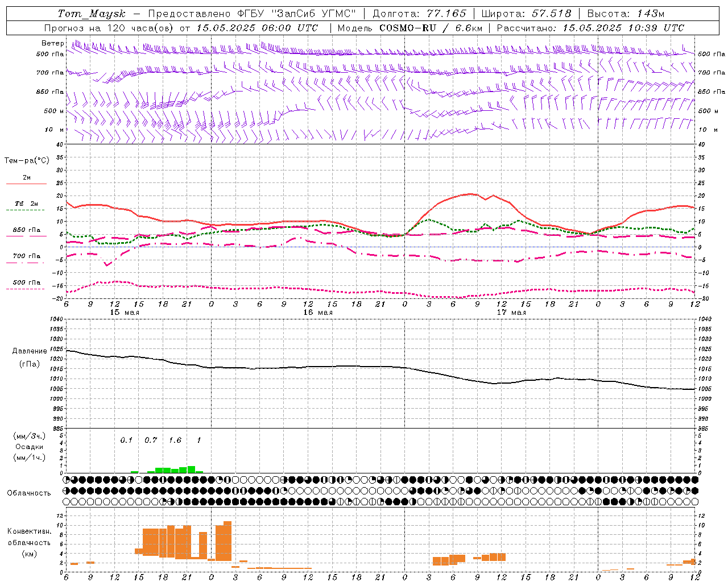Select 'Прогноз на 120 часа(ов)' header text
This screenshot has height=582, width=728.
(x=109, y=28)
